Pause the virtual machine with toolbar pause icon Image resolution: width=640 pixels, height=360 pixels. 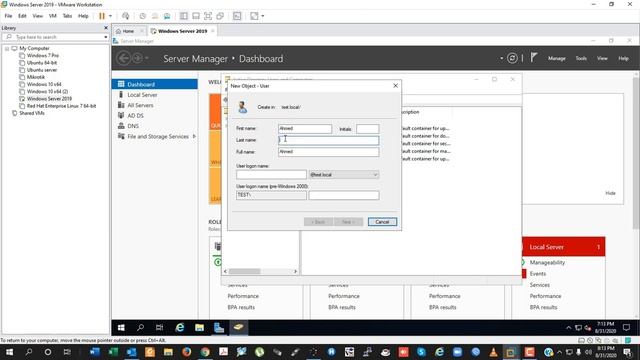[102, 16]
